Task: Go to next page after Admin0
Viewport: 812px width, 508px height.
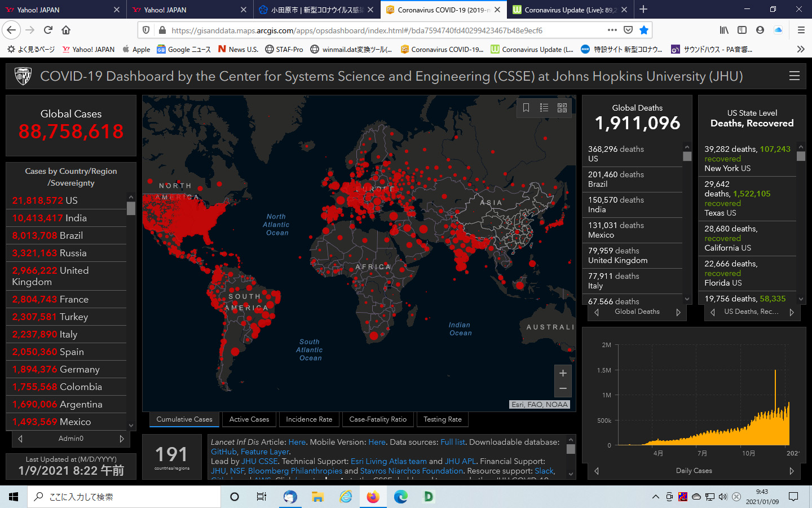Action: [x=122, y=439]
